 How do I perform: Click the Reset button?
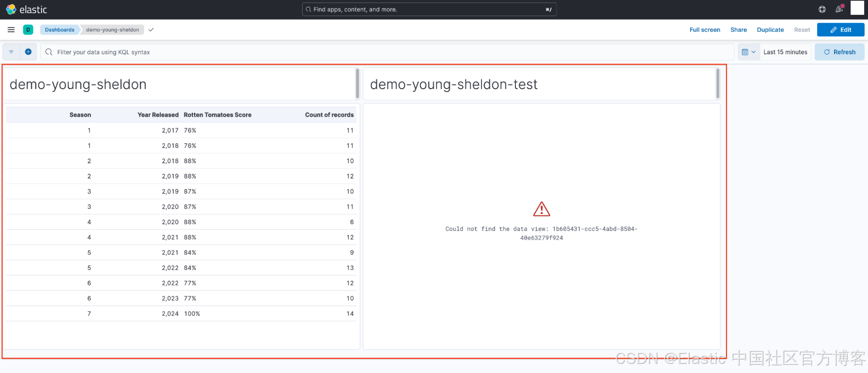802,30
